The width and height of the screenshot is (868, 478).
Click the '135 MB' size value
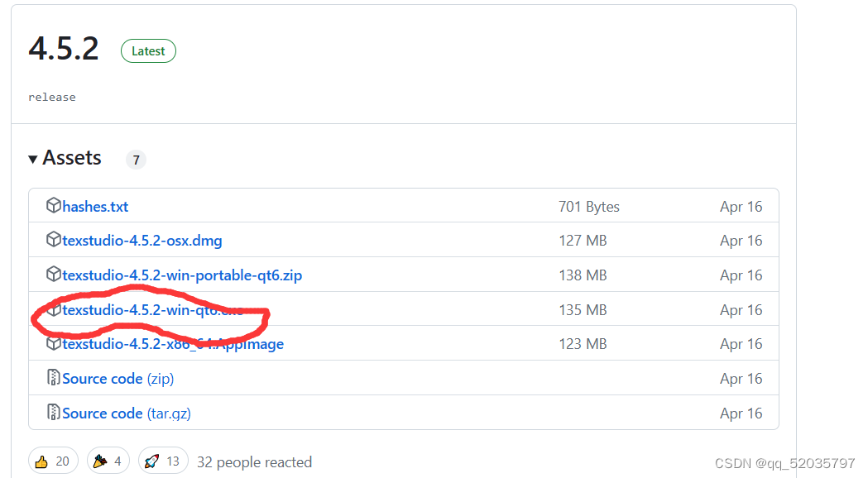click(x=583, y=310)
